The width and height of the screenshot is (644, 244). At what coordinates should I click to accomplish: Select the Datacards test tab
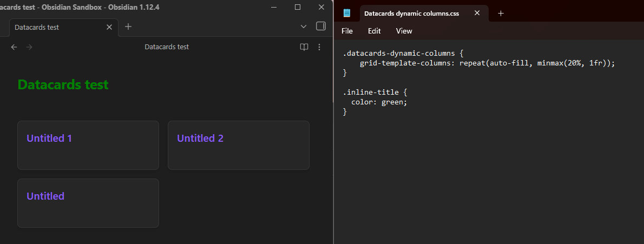(54, 27)
